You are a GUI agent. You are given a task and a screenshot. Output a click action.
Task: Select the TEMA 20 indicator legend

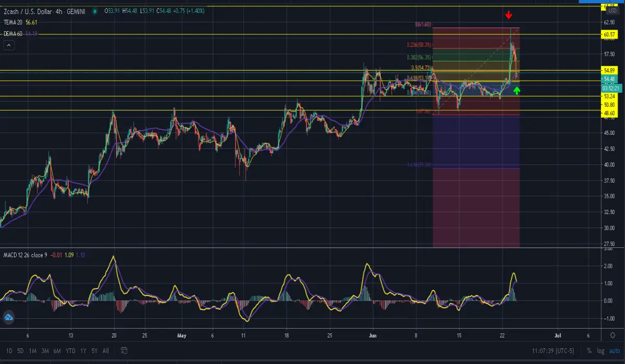tap(14, 22)
